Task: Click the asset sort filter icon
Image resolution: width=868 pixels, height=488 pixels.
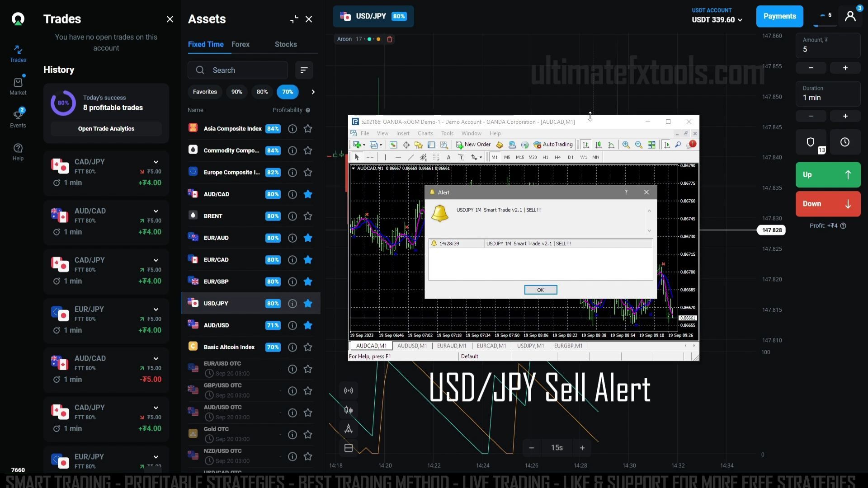Action: (x=304, y=70)
